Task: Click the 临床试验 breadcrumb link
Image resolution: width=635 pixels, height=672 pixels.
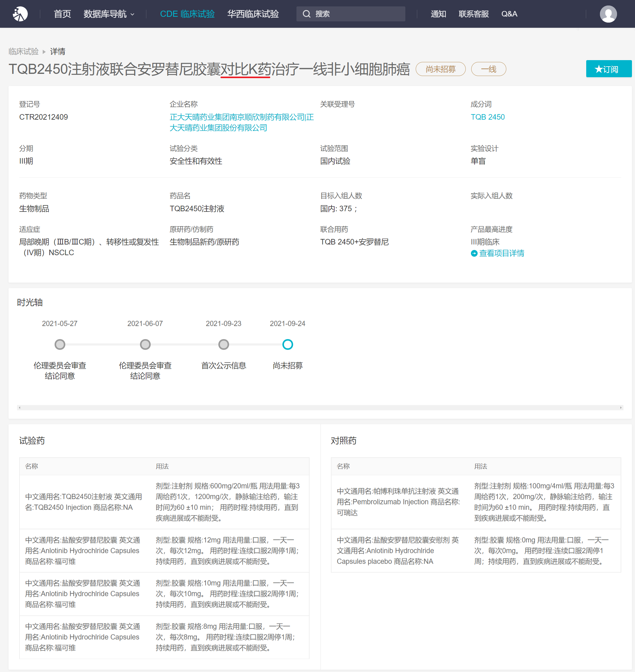Action: [x=23, y=52]
